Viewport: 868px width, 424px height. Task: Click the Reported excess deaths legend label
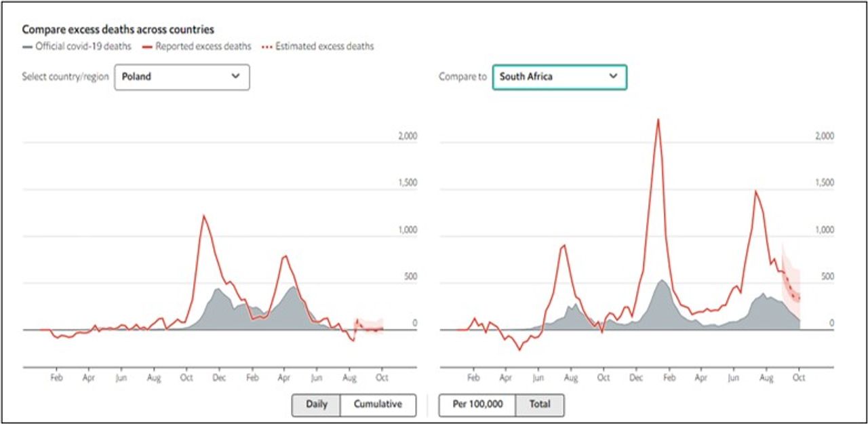click(x=203, y=47)
